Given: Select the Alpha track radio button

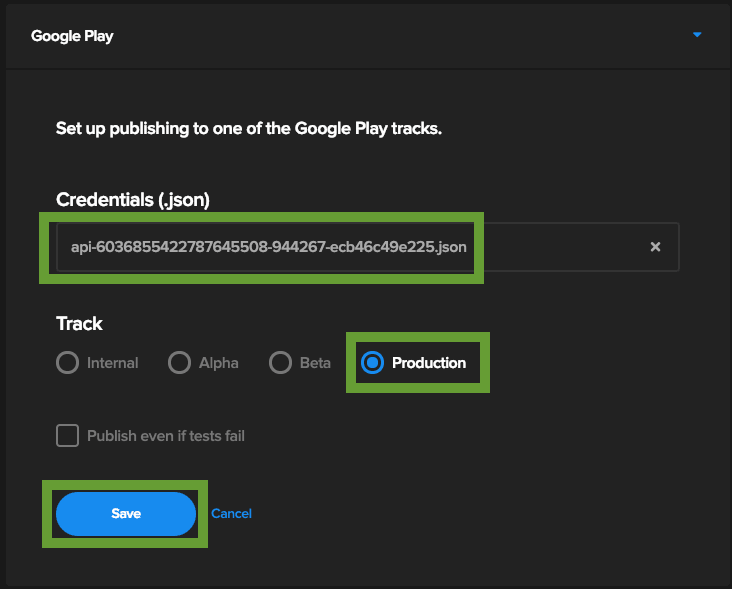Looking at the screenshot, I should pos(180,363).
